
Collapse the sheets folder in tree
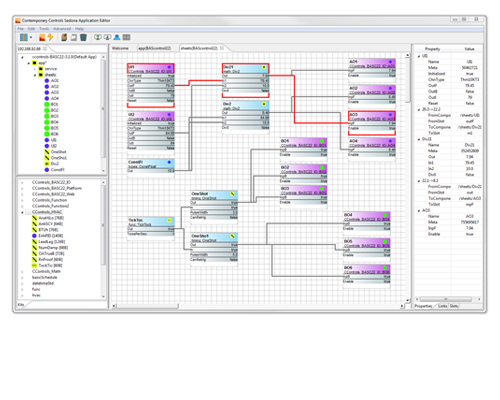tap(35, 75)
